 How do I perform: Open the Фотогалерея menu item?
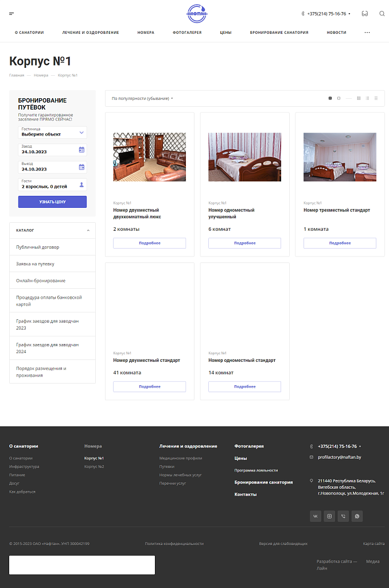pos(187,33)
